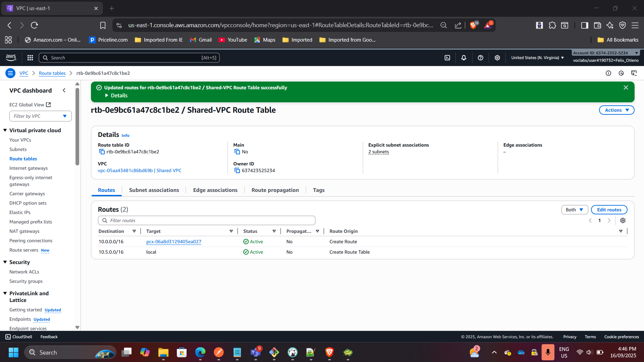Collapse the VPC dashboard sidebar
The image size is (644, 362).
point(64,91)
